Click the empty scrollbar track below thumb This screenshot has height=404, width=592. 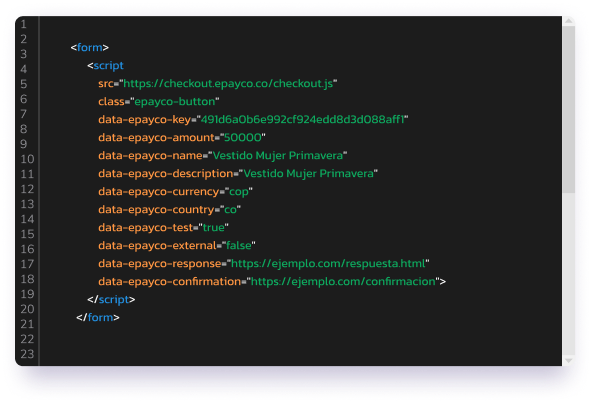569,275
